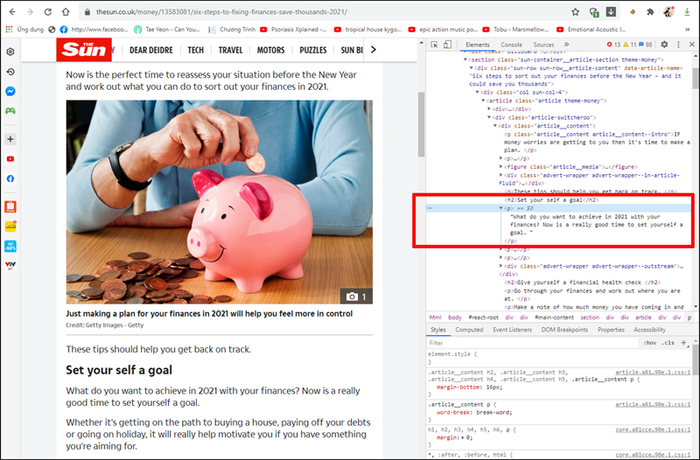Expand the margin shorthand triangle in styles
This screenshot has width=700, height=460.
pos(462,438)
